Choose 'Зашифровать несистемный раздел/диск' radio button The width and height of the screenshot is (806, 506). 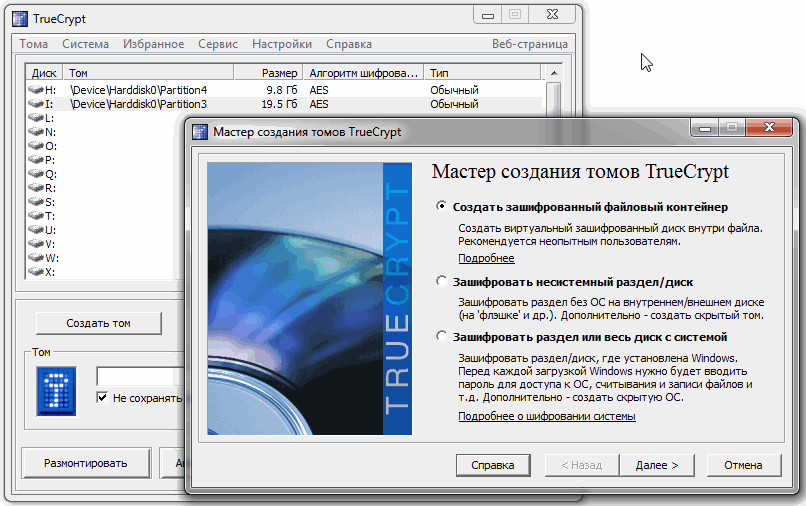click(442, 282)
